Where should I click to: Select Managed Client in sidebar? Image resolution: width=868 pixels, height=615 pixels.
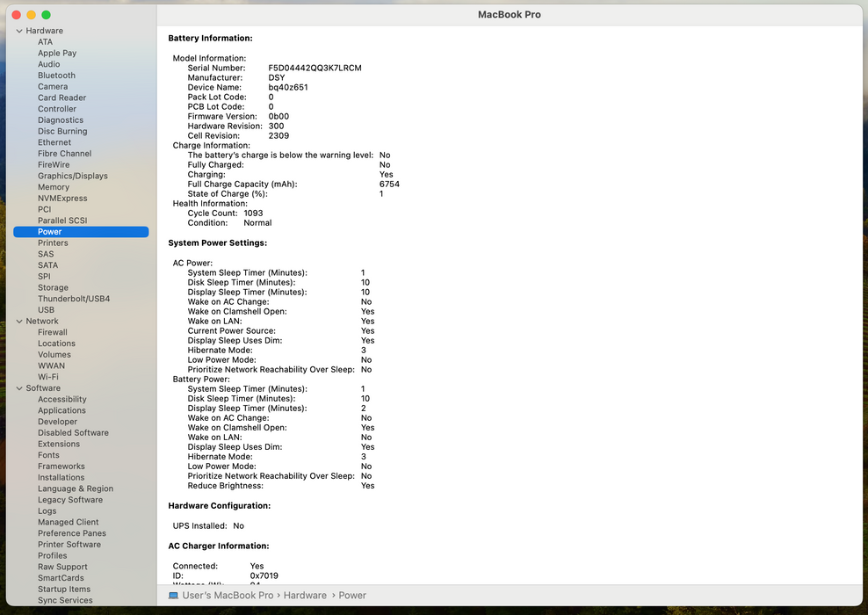pos(69,522)
